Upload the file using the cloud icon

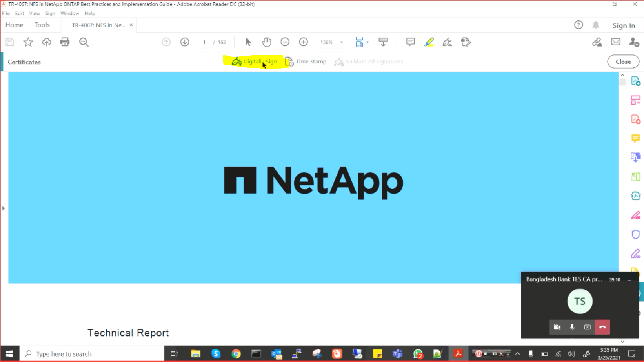(47, 42)
